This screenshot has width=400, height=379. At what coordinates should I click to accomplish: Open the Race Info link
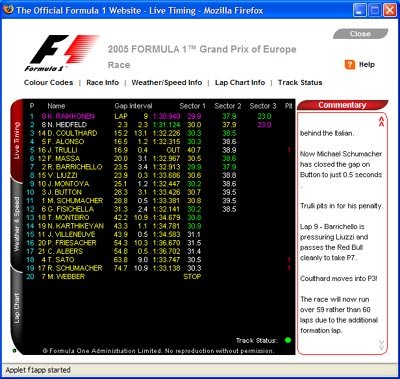click(x=102, y=83)
